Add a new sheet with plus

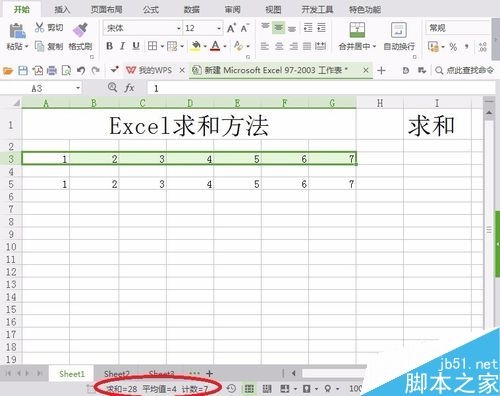pyautogui.click(x=209, y=374)
